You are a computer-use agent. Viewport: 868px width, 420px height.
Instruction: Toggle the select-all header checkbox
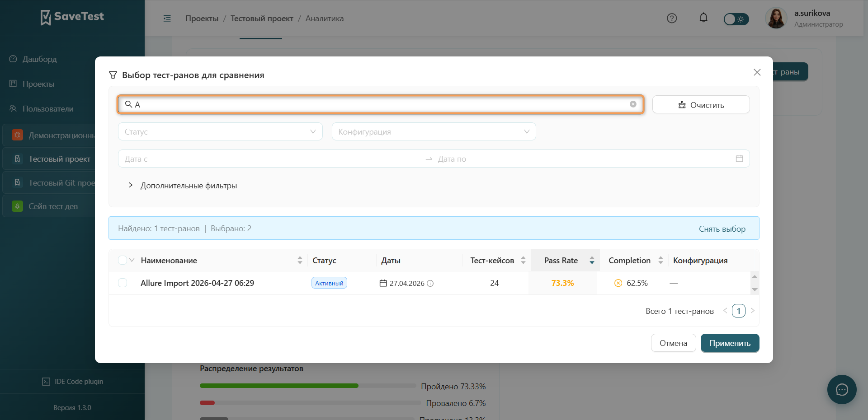pyautogui.click(x=122, y=260)
